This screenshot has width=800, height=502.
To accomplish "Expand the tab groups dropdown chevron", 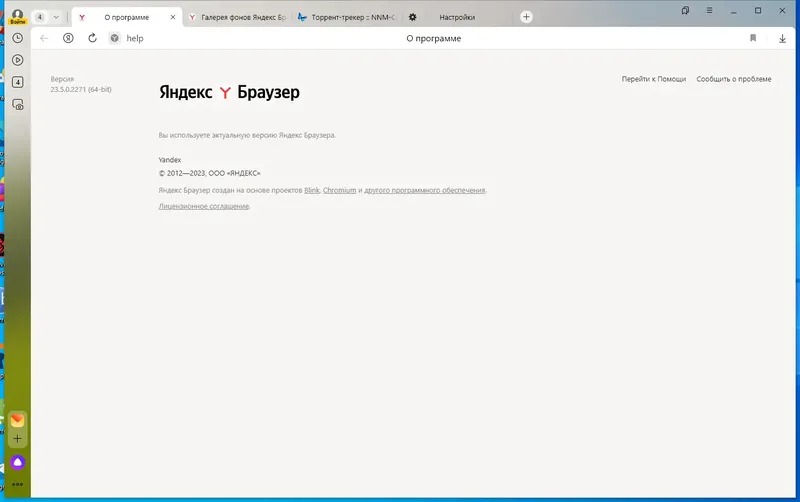I will [56, 17].
